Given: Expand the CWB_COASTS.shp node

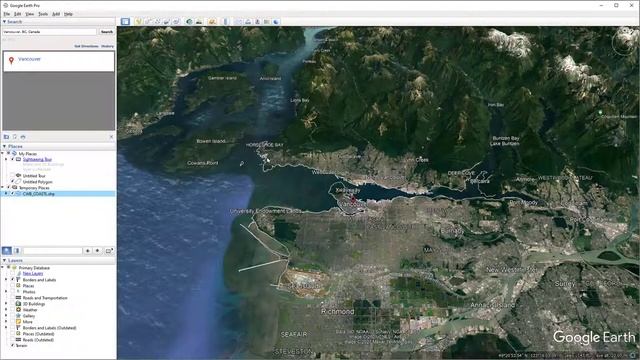Looking at the screenshot, I should [7, 194].
